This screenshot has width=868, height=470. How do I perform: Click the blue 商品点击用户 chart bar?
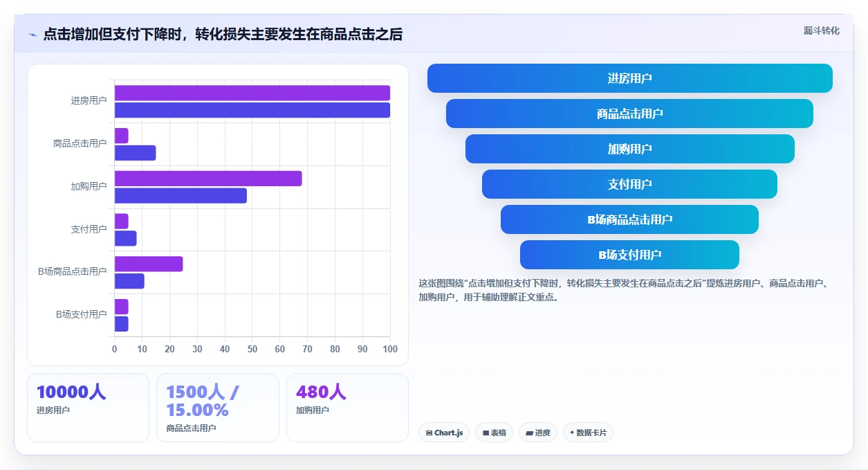tap(135, 153)
